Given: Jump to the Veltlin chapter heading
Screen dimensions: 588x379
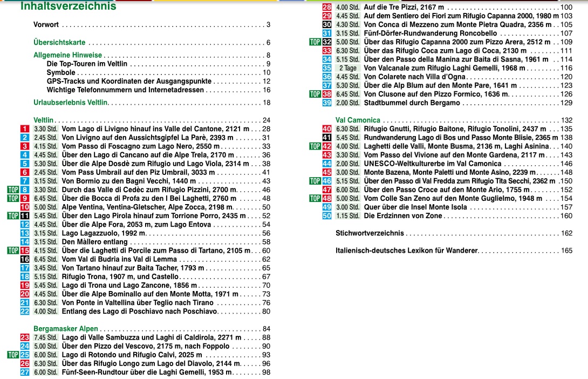Looking at the screenshot, I should pos(44,120).
